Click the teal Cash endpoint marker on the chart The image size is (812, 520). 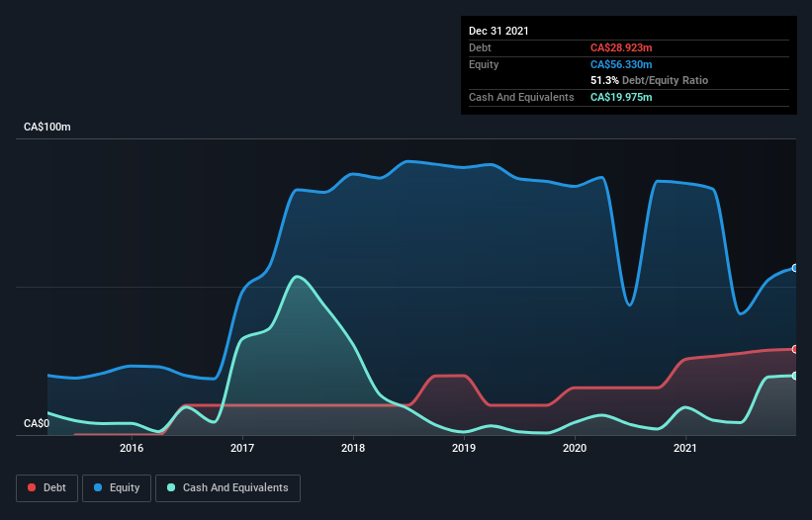[x=795, y=376]
